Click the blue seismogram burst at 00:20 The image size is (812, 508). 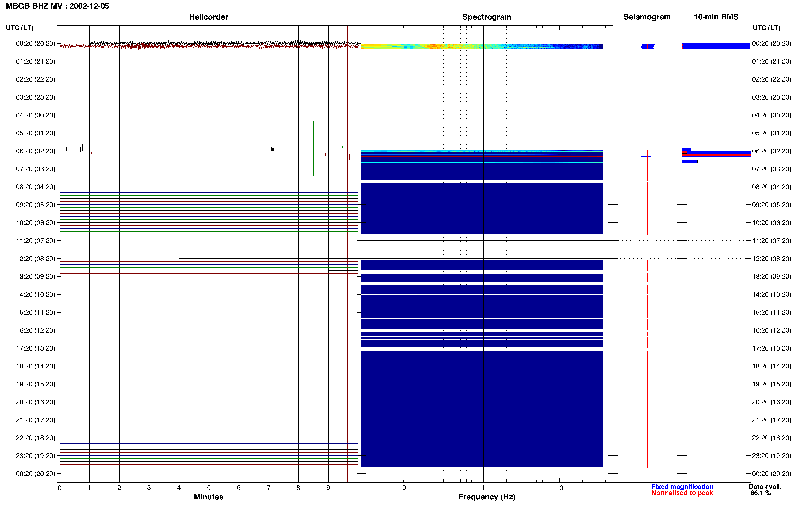[647, 46]
